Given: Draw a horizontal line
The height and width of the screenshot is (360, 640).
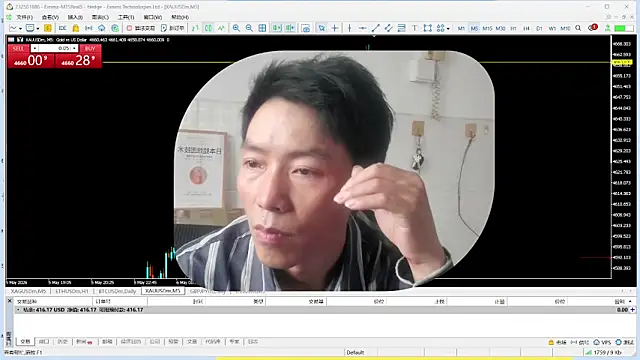Looking at the screenshot, I should pos(362,28).
